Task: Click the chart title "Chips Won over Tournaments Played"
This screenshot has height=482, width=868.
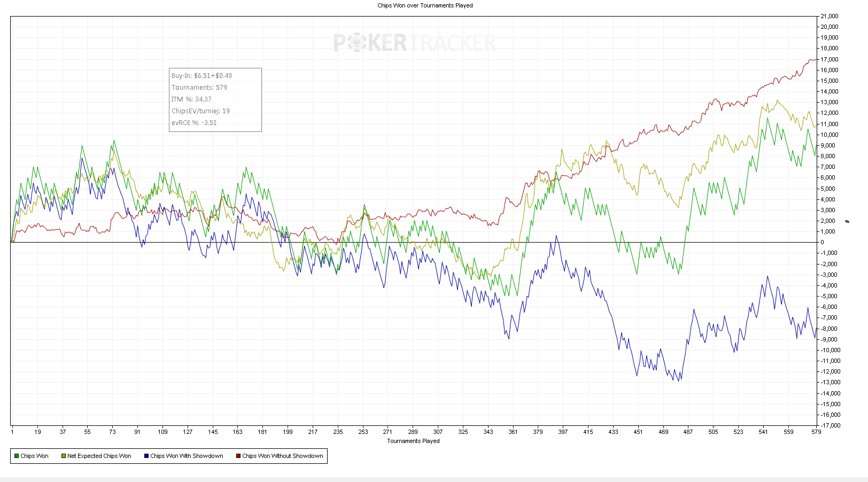Action: pyautogui.click(x=425, y=5)
